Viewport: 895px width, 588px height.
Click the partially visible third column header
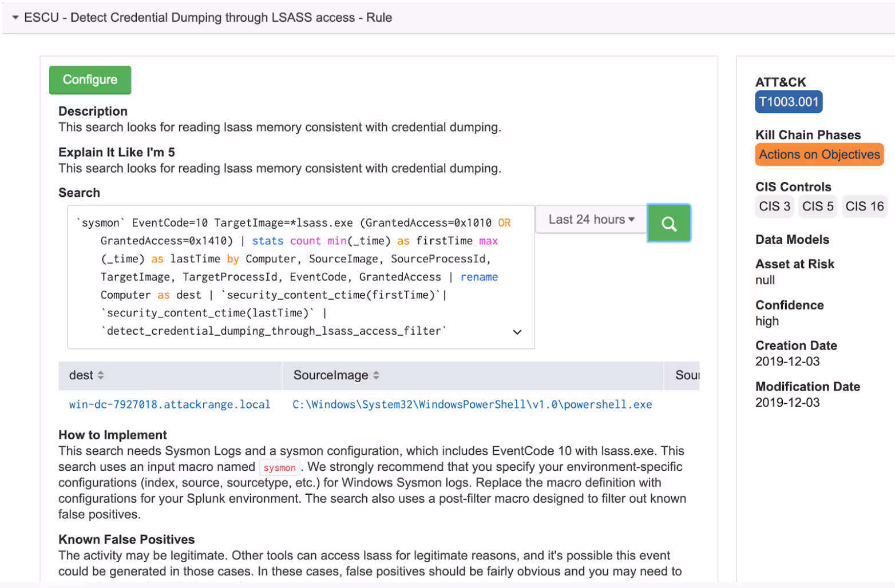click(686, 375)
